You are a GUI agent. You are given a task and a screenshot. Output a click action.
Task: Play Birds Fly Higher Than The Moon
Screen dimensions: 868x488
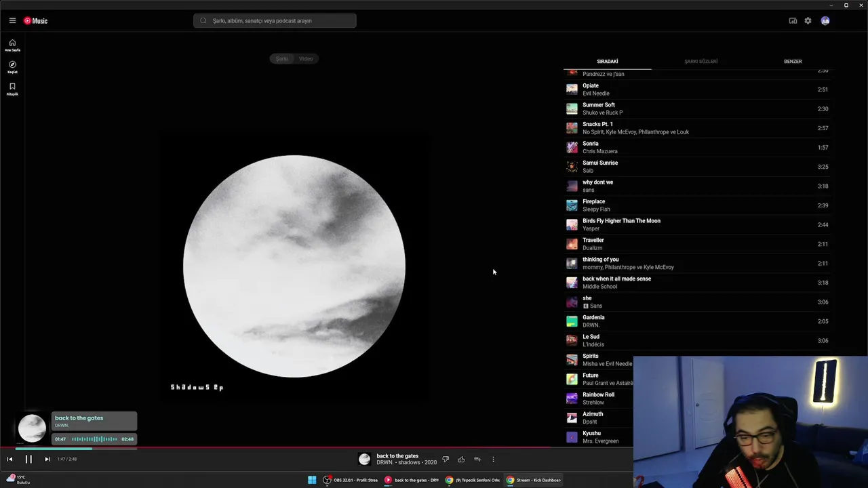coord(698,224)
